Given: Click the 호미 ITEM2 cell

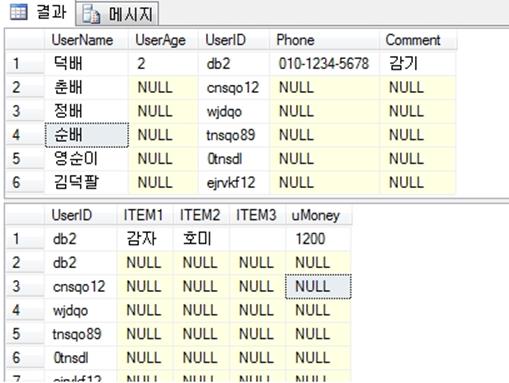Looking at the screenshot, I should click(201, 239).
